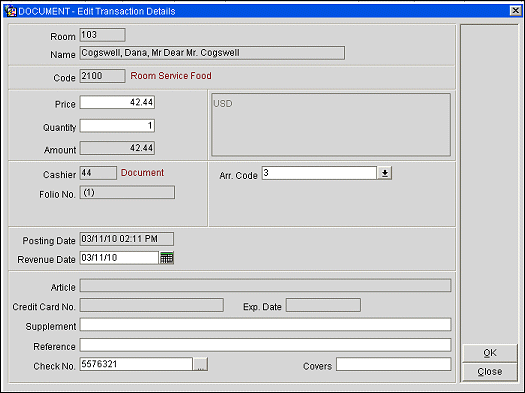Click the Amount field showing 42.44
The width and height of the screenshot is (525, 393).
pos(117,148)
